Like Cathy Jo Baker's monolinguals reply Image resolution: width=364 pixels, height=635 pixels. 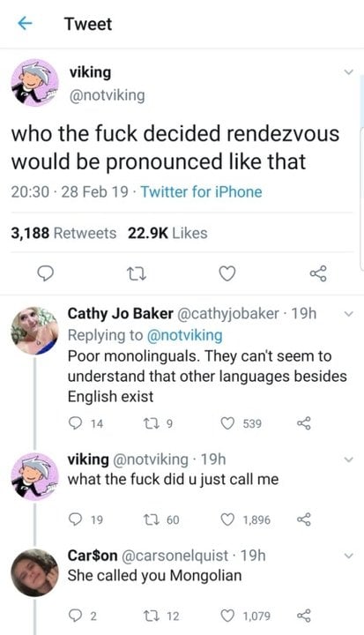point(227,423)
